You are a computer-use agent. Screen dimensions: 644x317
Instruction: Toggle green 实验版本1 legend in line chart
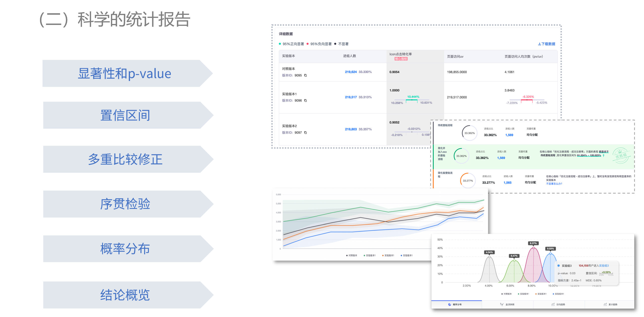coord(369,255)
